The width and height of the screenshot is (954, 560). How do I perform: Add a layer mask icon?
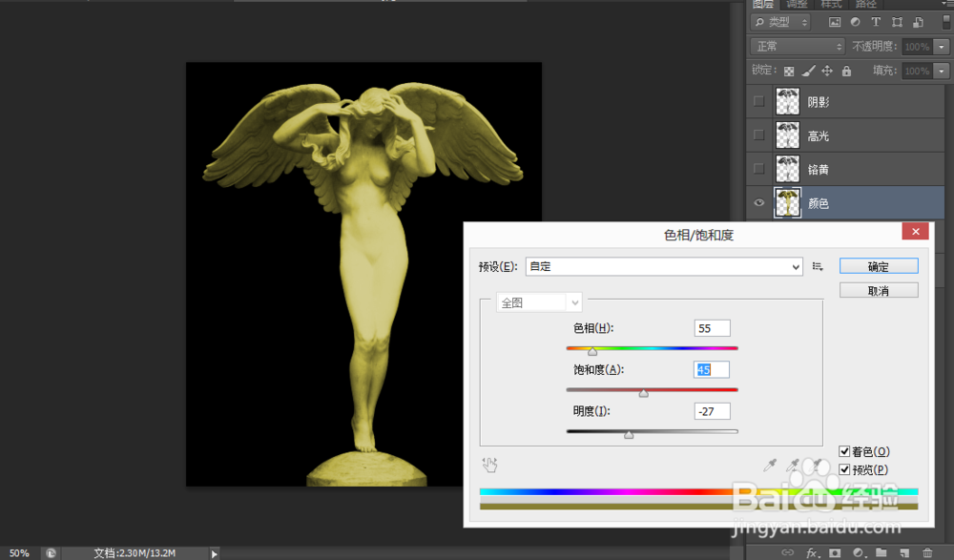(835, 552)
